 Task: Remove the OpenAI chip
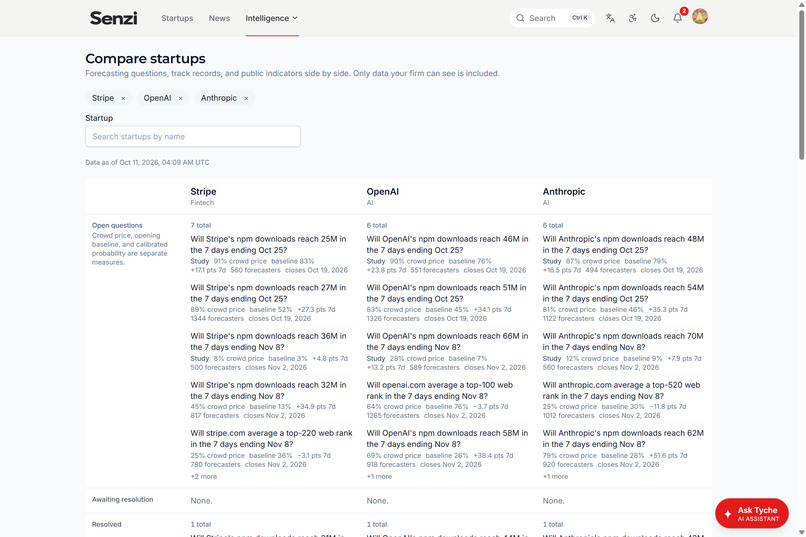click(180, 98)
